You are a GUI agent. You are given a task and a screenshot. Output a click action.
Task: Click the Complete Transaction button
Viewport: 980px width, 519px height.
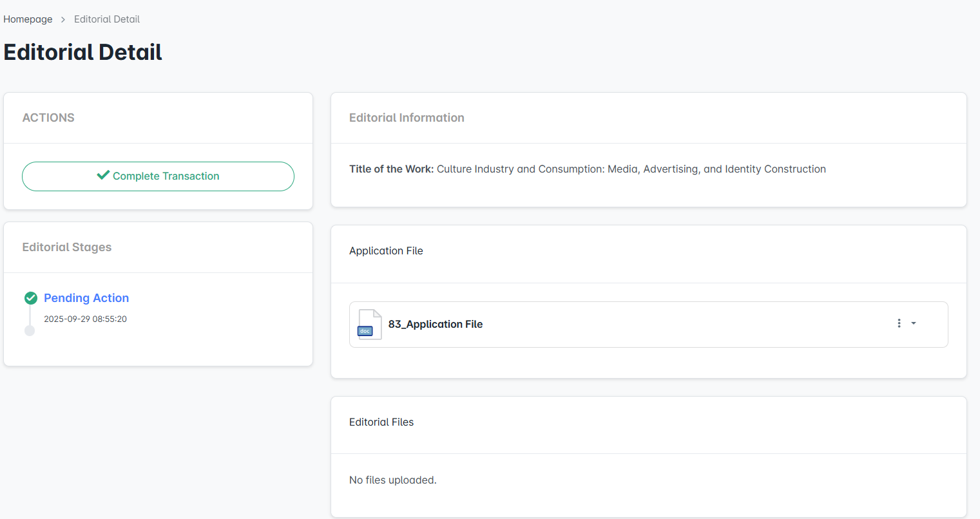coord(158,176)
